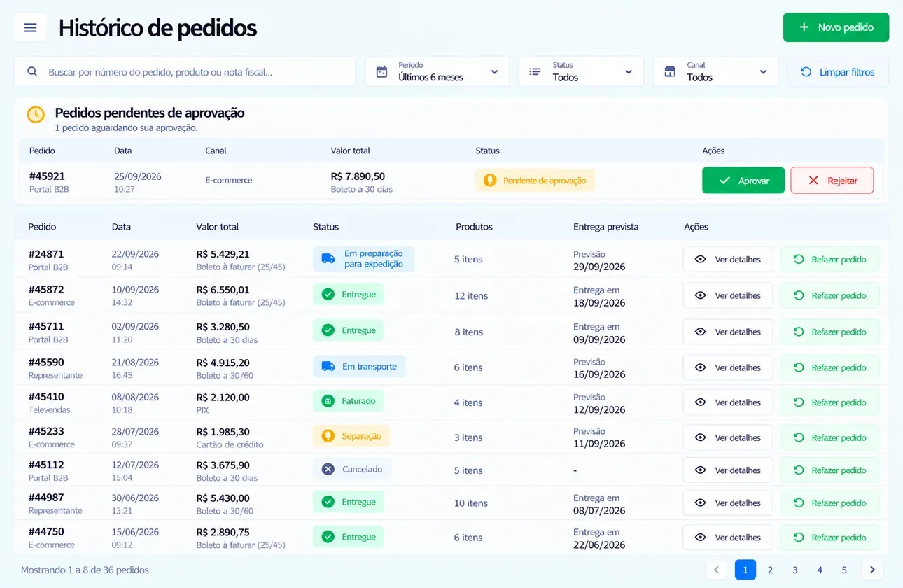
Task: Approve pending order #45921
Action: click(743, 180)
